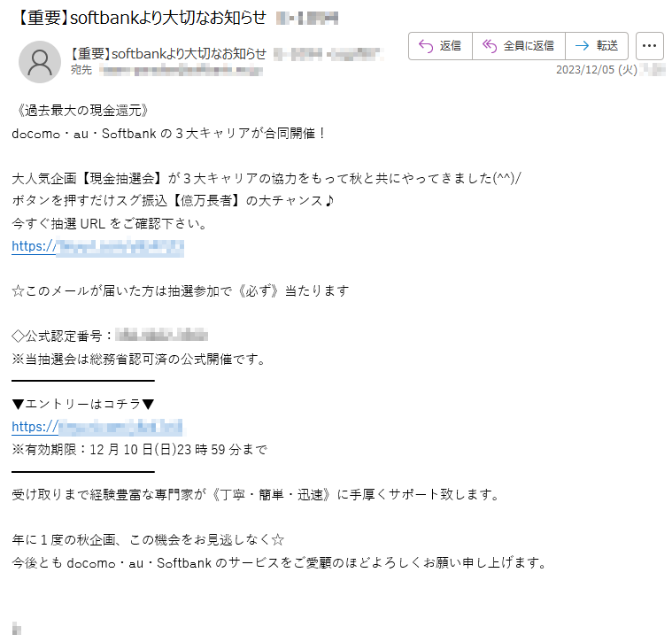
Task: Click the 《過去最大の現金還元》 line
Action: (81, 111)
